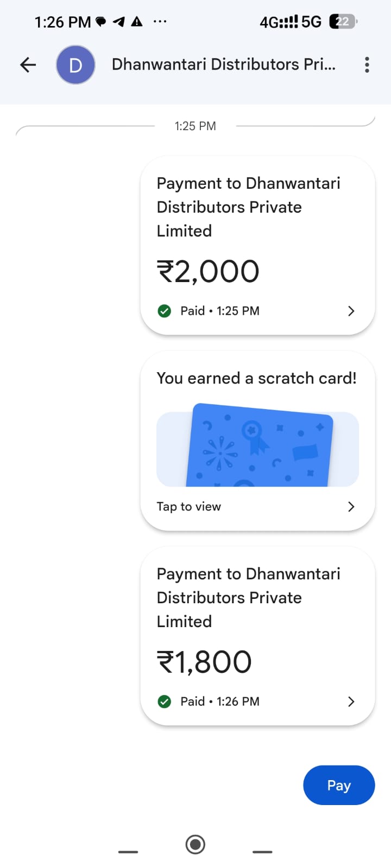The height and width of the screenshot is (868, 391).
Task: Select the ₹2,000 payment amount
Action: click(208, 271)
